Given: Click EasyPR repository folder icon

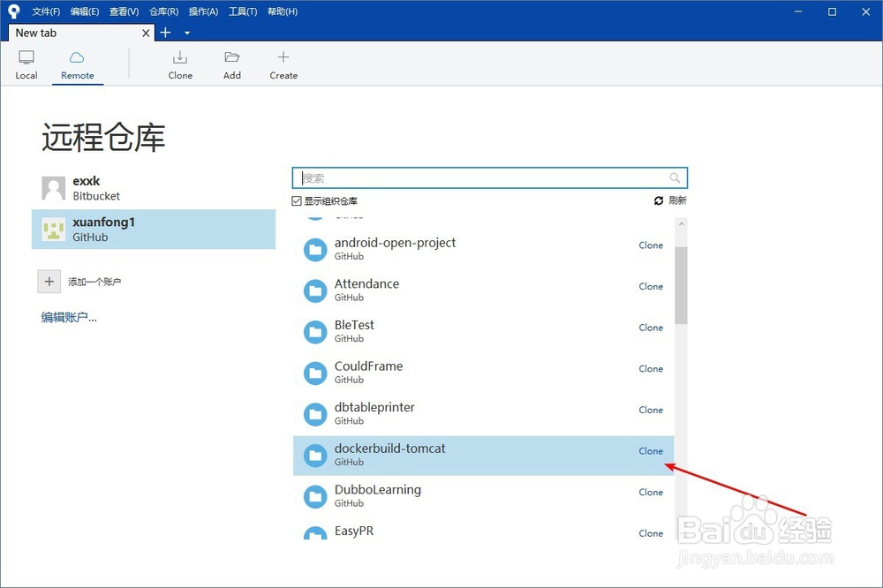Looking at the screenshot, I should click(x=315, y=532).
